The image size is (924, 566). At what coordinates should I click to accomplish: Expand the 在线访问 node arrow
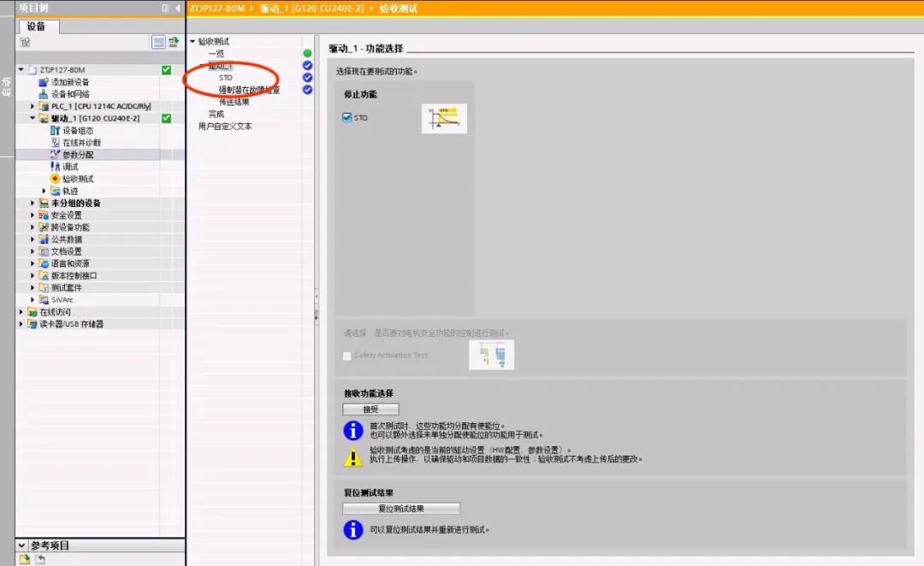[x=21, y=311]
